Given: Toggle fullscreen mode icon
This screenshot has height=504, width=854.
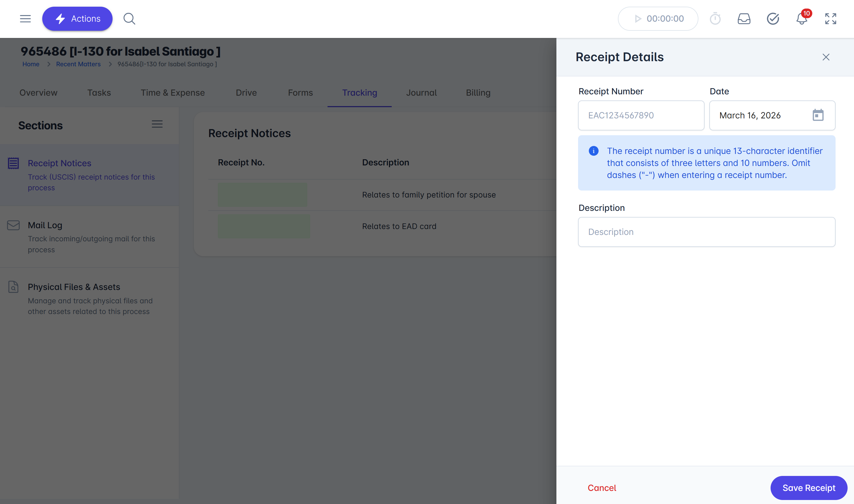Looking at the screenshot, I should (x=830, y=19).
